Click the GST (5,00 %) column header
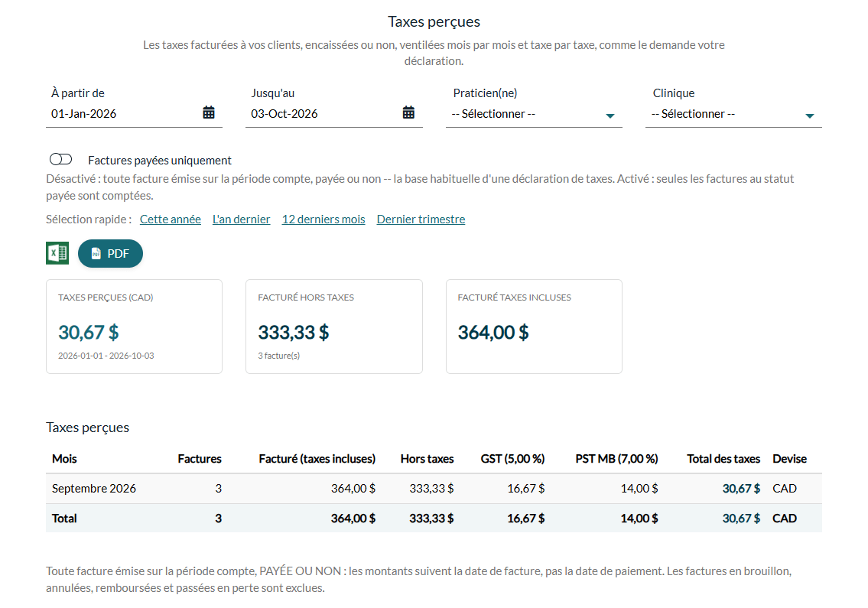This screenshot has width=868, height=608. pos(512,459)
